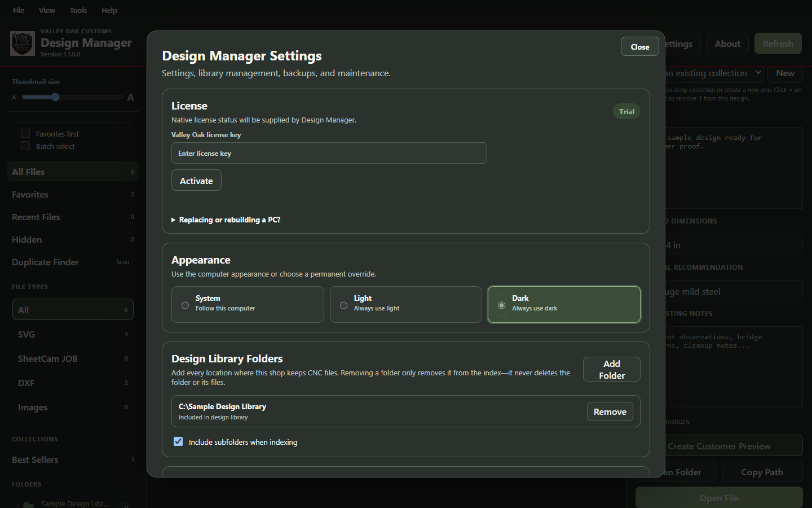Remove the C:\Sample Design Library folder
812x508 pixels.
tap(610, 411)
